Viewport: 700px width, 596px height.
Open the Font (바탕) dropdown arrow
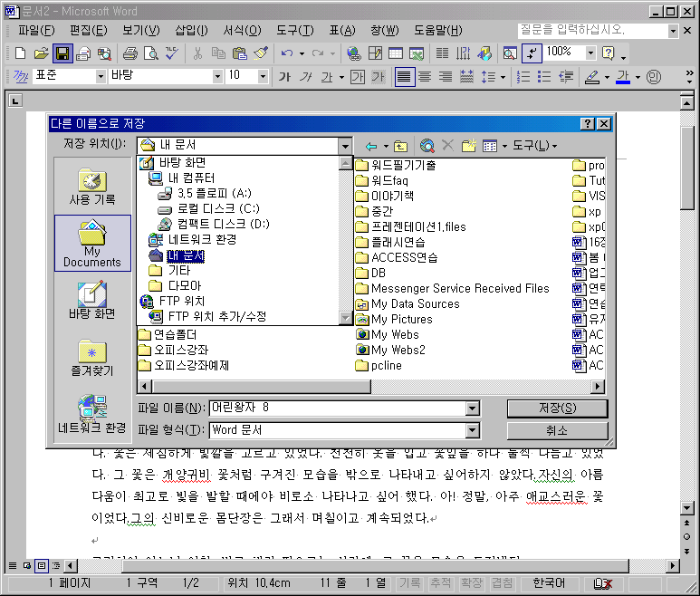tap(217, 77)
